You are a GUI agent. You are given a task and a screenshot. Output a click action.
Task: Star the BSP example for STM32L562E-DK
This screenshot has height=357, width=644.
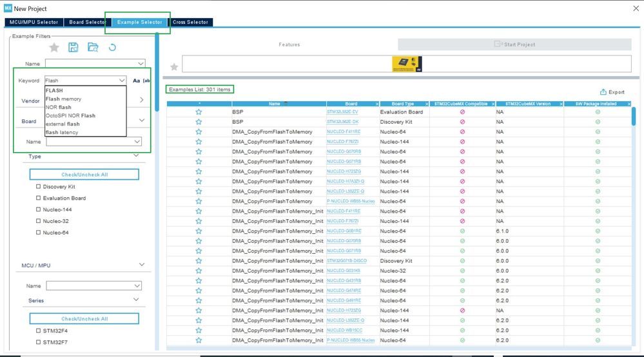(199, 122)
